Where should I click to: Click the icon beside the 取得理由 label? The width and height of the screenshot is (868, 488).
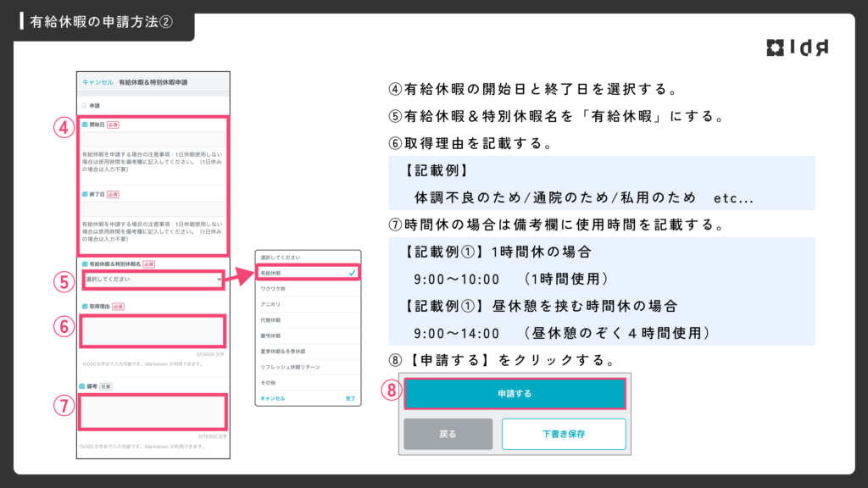(84, 306)
